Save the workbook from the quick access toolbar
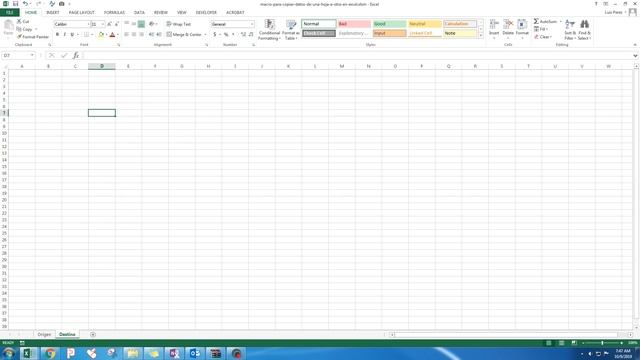This screenshot has height=360, width=640. [x=16, y=4]
